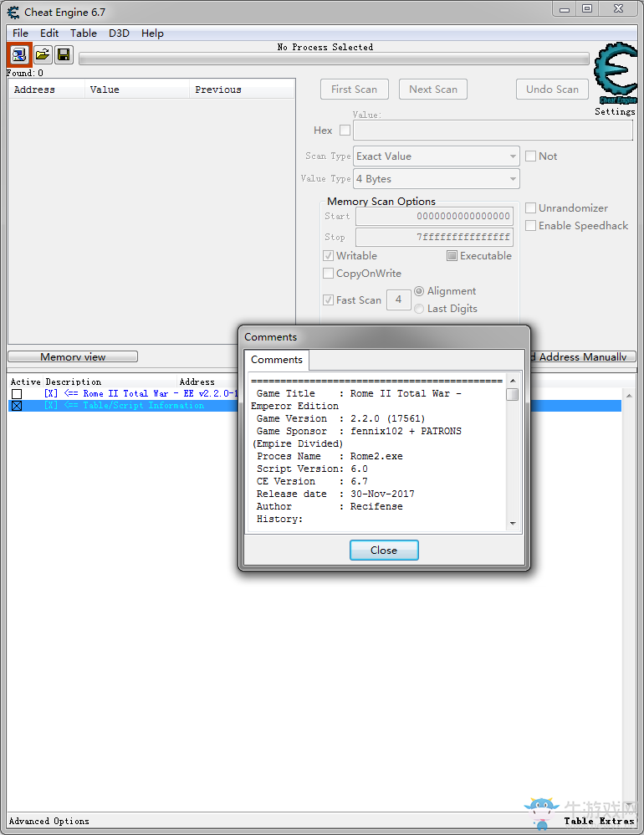Click the 'No Process Selected' label
The width and height of the screenshot is (644, 835).
325,47
